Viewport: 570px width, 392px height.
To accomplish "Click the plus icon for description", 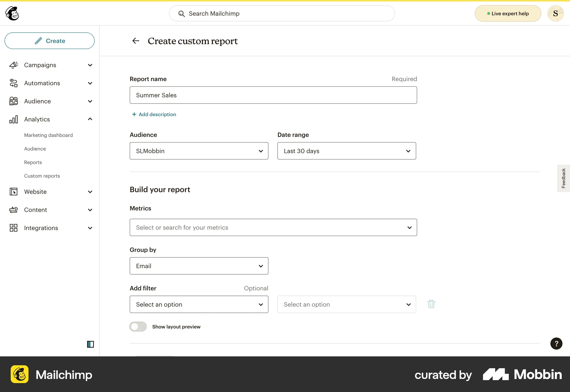I will tap(134, 114).
